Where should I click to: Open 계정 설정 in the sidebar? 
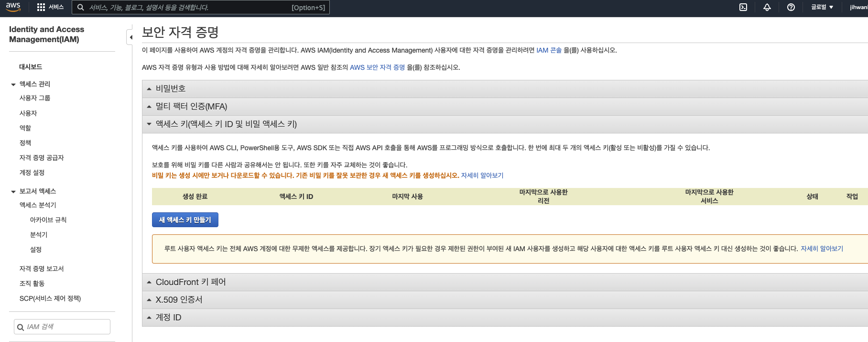coord(32,173)
